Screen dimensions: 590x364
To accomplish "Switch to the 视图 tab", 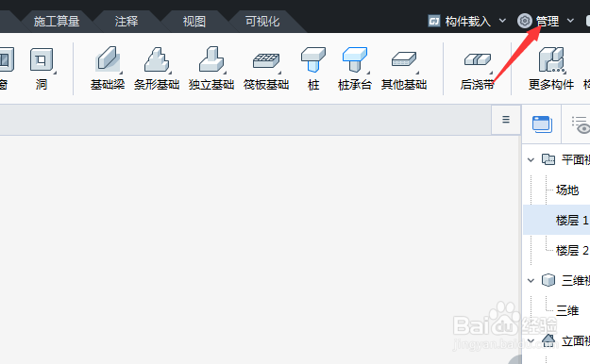I will pyautogui.click(x=194, y=21).
